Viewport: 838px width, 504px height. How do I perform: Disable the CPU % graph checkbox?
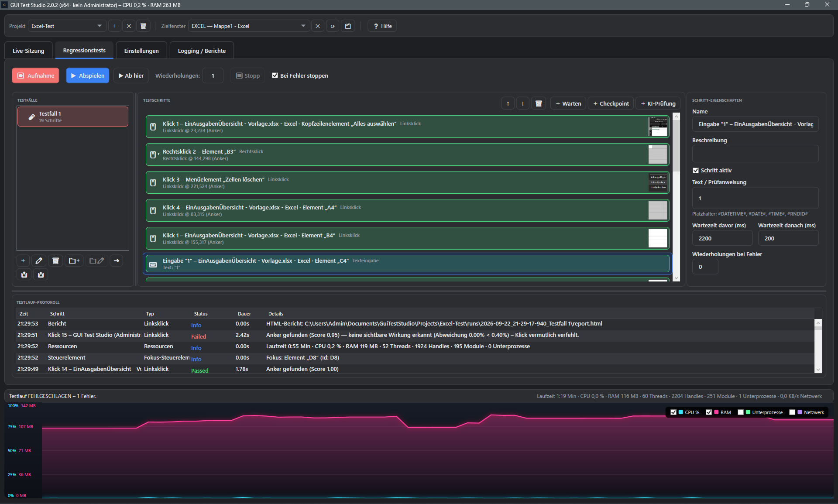point(673,412)
